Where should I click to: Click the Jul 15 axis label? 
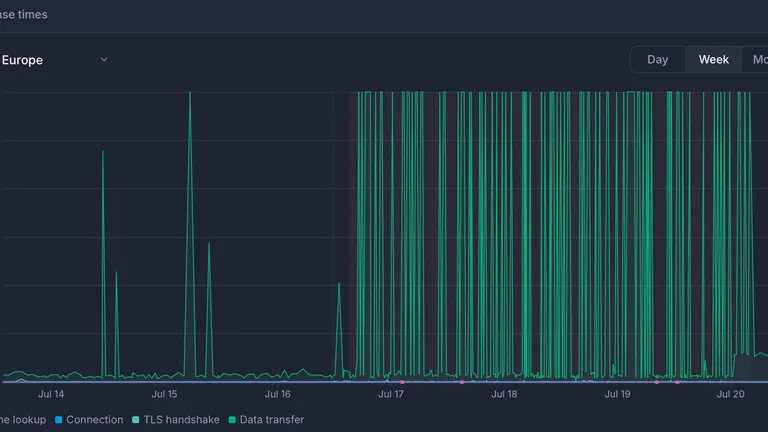pos(164,394)
